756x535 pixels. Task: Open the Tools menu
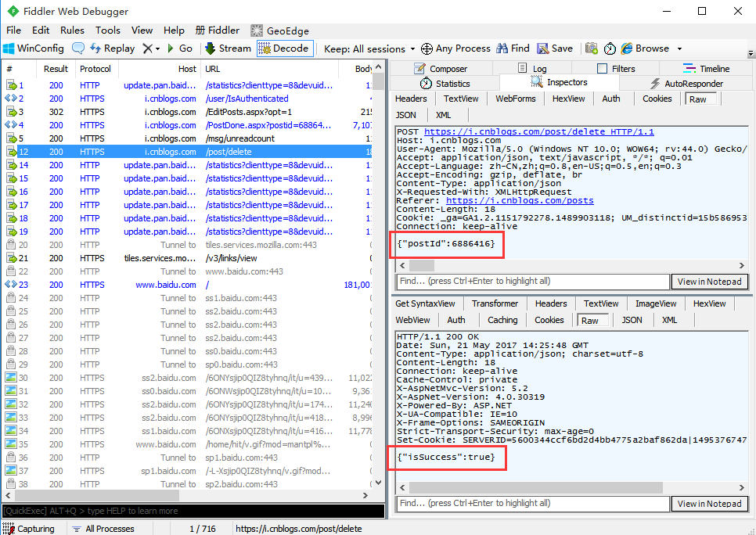tap(107, 31)
